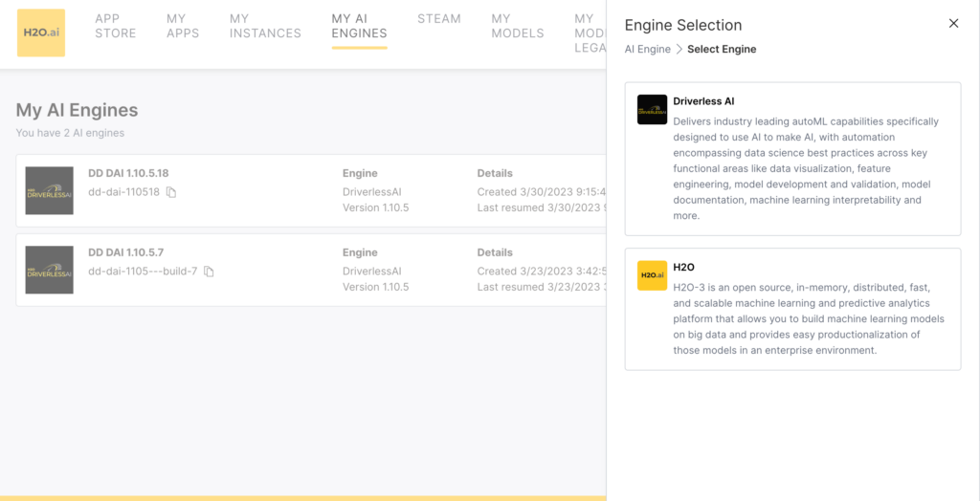Screen dimensions: 980x501
Task: Open the DD DAI 1.10.5.7 engine title
Action: 126,253
